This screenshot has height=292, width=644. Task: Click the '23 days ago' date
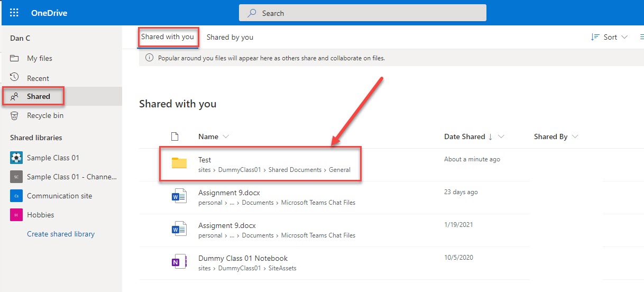click(461, 192)
